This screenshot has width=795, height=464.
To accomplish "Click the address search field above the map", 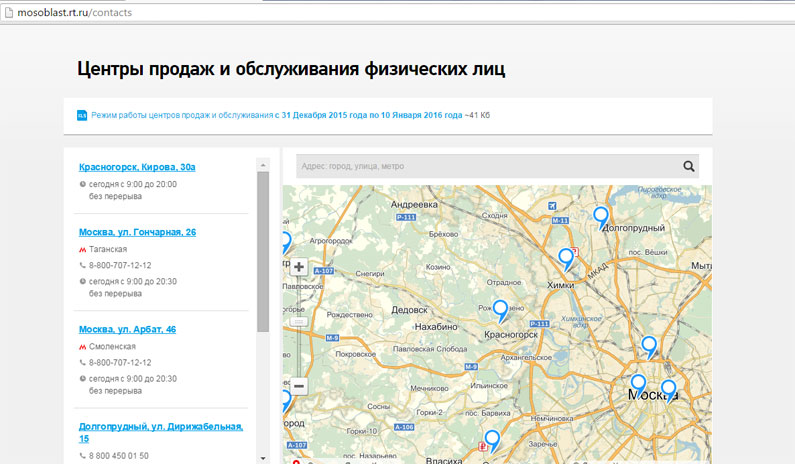I will click(485, 167).
